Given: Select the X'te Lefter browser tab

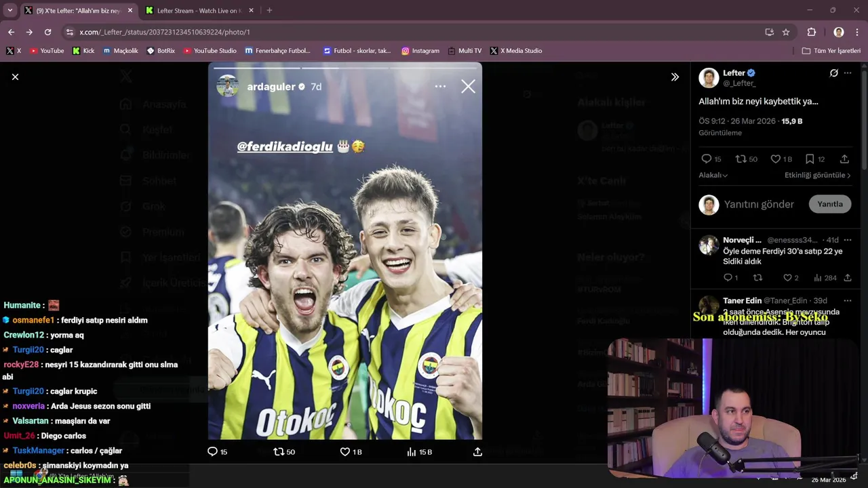Looking at the screenshot, I should pyautogui.click(x=78, y=11).
